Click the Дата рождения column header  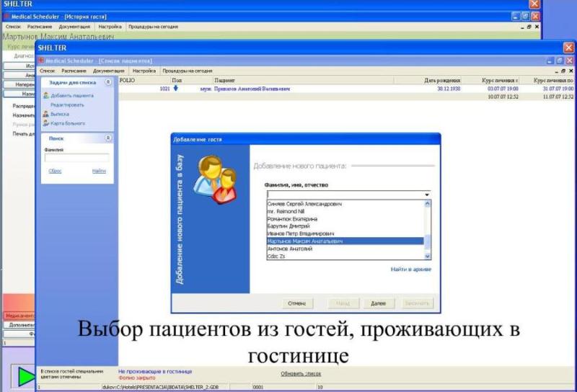442,80
